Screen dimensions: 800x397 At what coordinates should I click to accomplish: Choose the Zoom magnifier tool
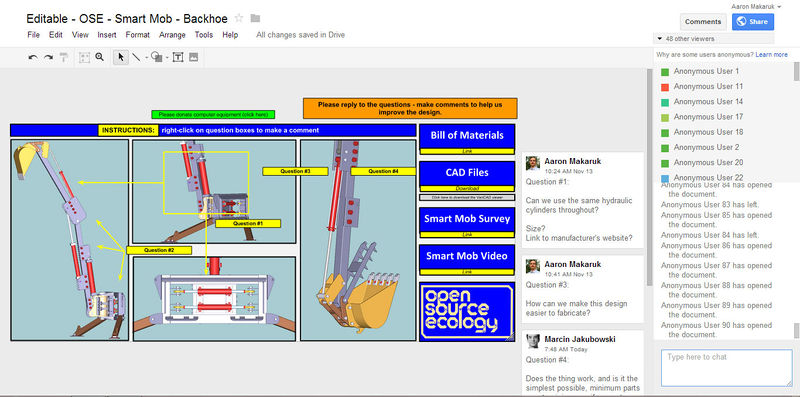99,57
